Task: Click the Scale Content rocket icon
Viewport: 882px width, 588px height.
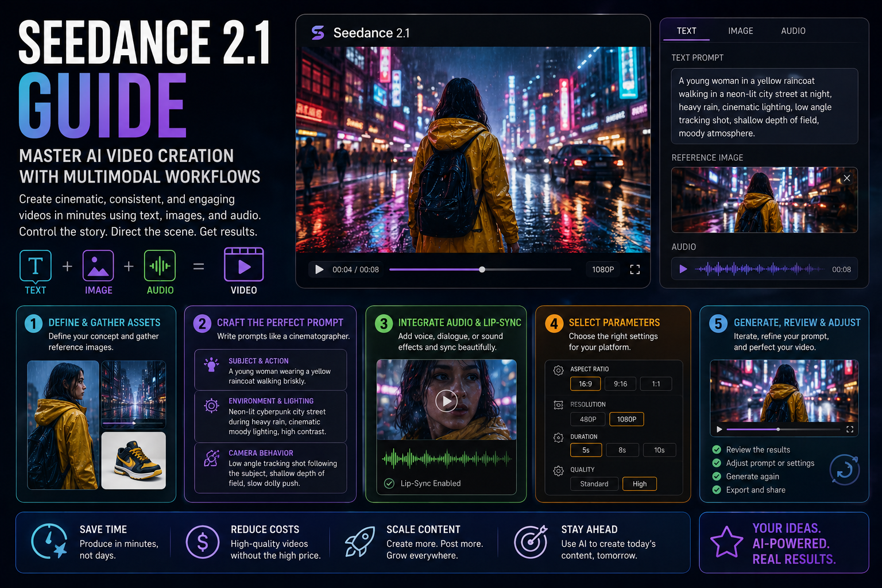Action: 359,542
